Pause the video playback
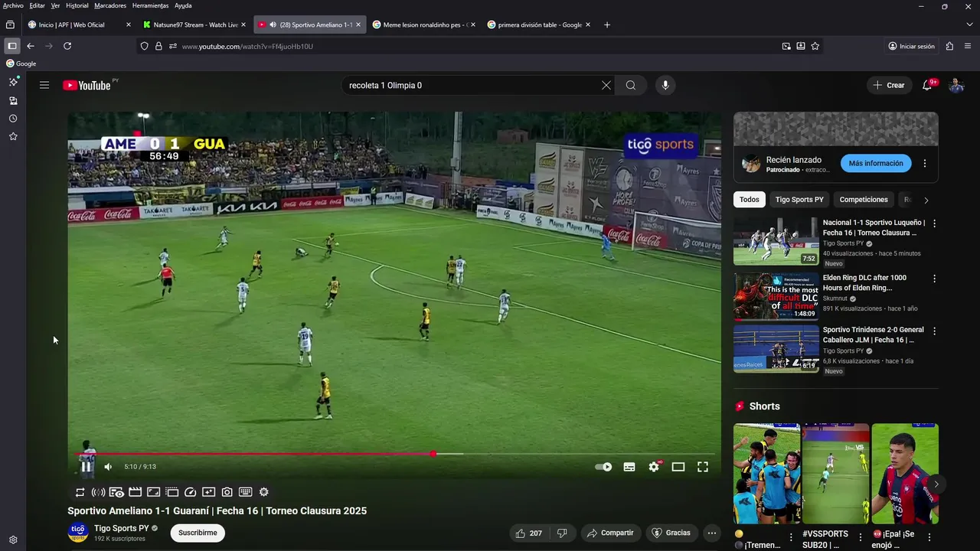Image resolution: width=980 pixels, height=551 pixels. click(87, 467)
